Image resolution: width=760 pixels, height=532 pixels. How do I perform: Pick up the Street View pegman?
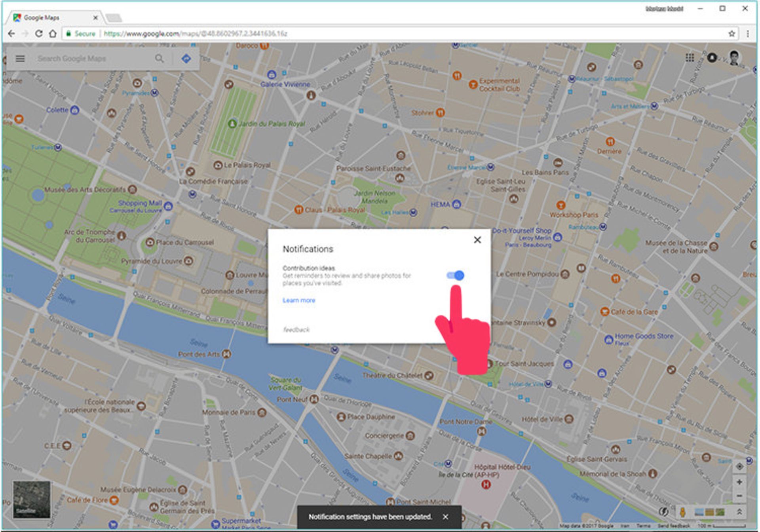(682, 512)
